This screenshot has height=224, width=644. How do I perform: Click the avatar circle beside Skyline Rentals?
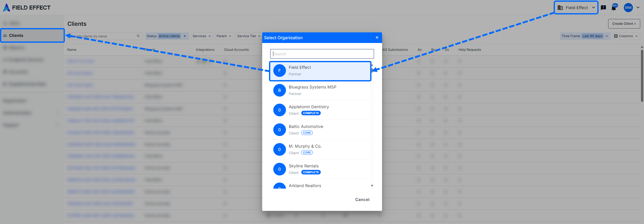(x=279, y=169)
